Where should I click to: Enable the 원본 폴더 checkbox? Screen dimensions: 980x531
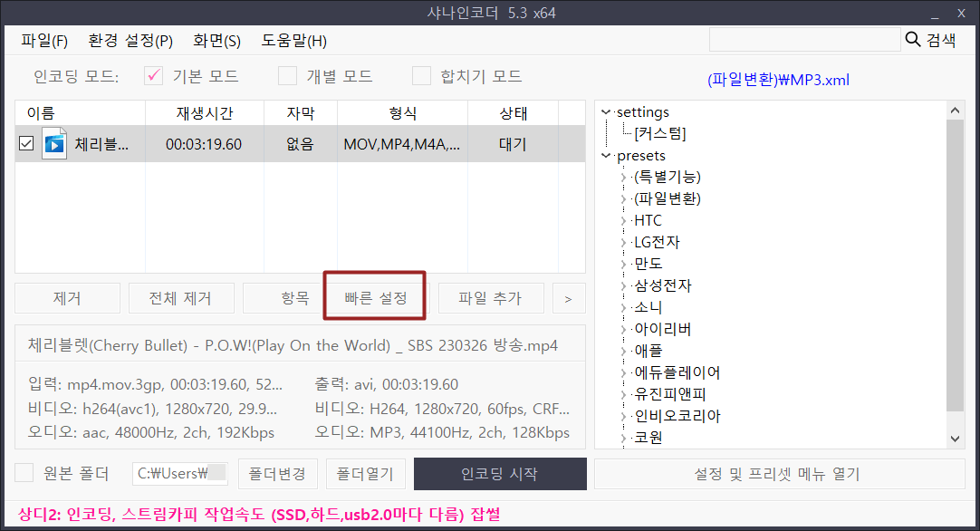(x=24, y=473)
